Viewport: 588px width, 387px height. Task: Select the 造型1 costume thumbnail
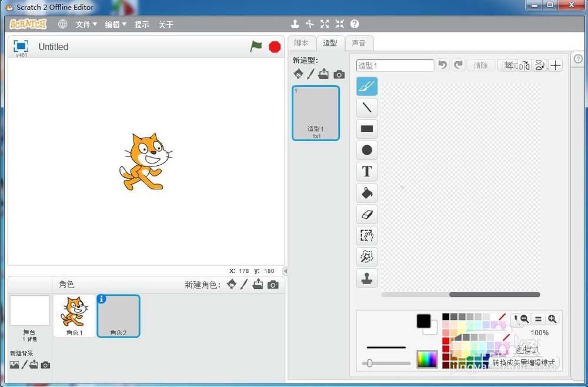click(x=316, y=114)
